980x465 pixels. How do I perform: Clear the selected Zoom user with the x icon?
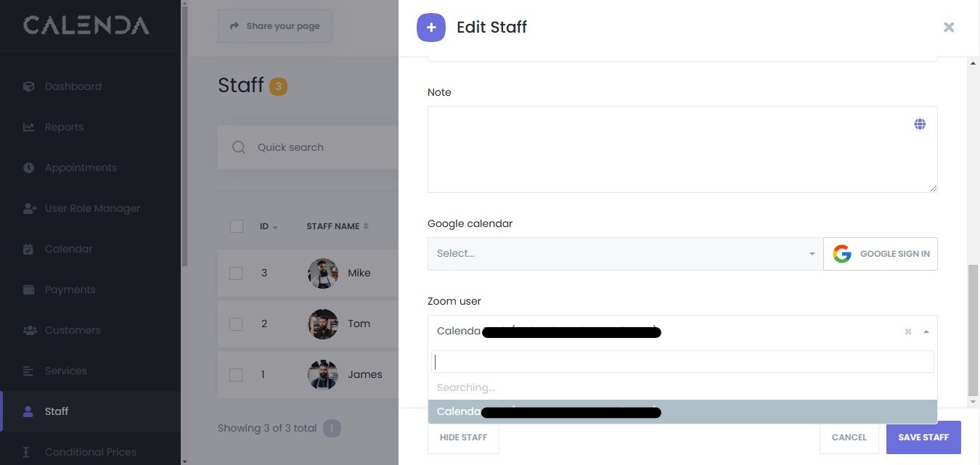tap(907, 332)
